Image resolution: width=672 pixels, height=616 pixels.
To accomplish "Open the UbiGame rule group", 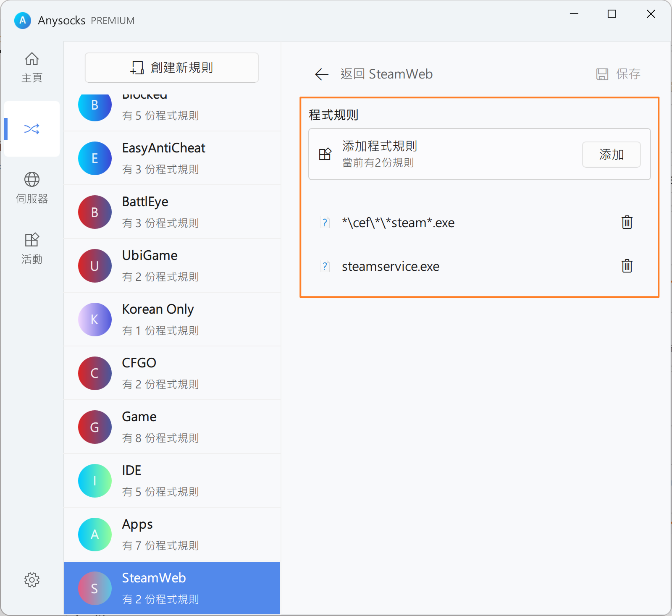I will pyautogui.click(x=171, y=266).
